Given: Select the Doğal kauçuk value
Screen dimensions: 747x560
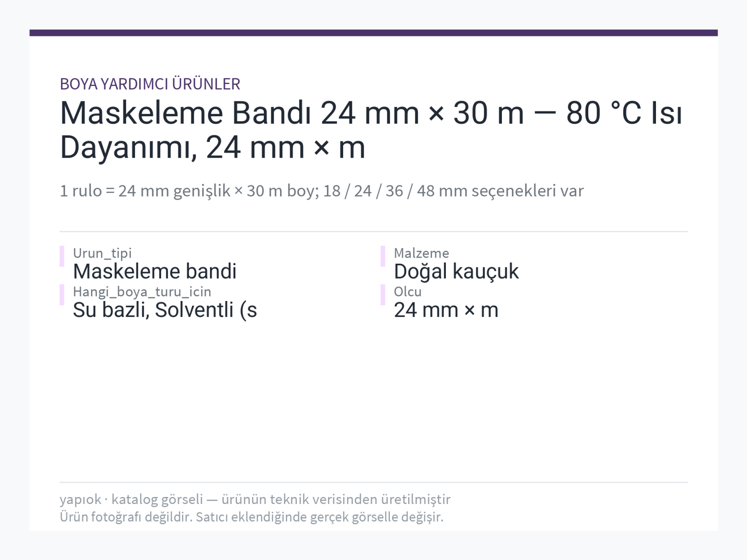Looking at the screenshot, I should pos(456,272).
